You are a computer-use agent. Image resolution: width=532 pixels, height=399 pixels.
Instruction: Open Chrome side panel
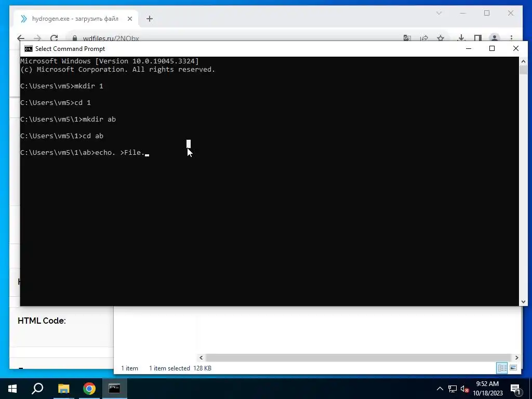click(478, 38)
